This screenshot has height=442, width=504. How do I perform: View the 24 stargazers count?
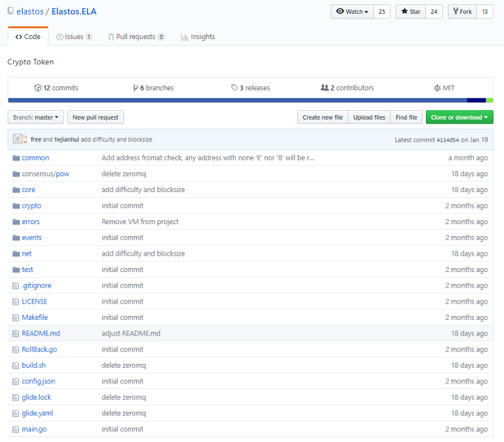pyautogui.click(x=434, y=11)
